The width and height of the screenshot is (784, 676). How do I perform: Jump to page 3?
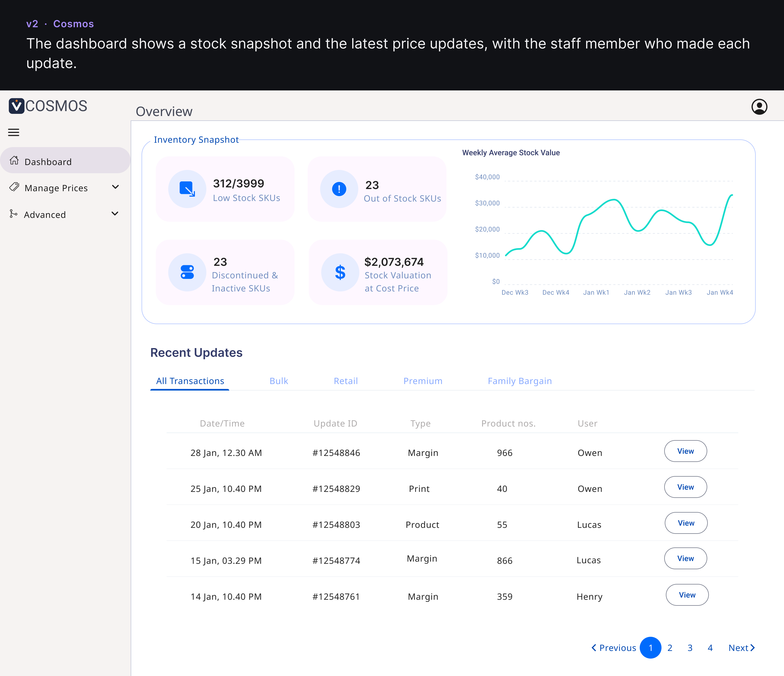pyautogui.click(x=690, y=648)
